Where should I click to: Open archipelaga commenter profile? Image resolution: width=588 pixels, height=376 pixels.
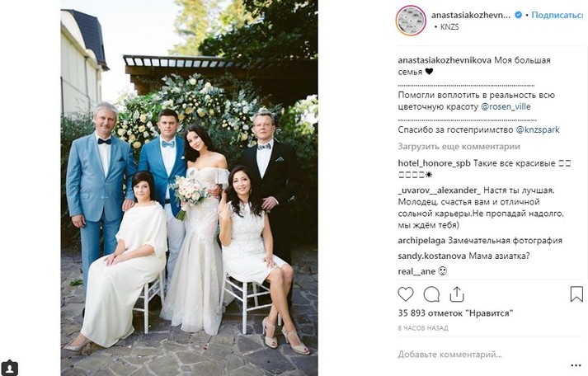click(x=421, y=240)
